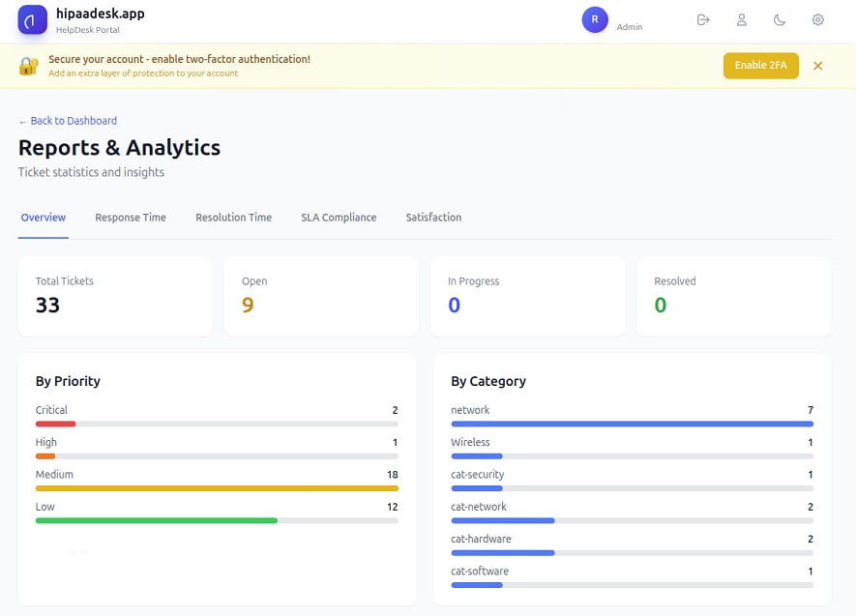The width and height of the screenshot is (856, 616).
Task: Click the Total Tickets stat card
Action: pos(115,295)
